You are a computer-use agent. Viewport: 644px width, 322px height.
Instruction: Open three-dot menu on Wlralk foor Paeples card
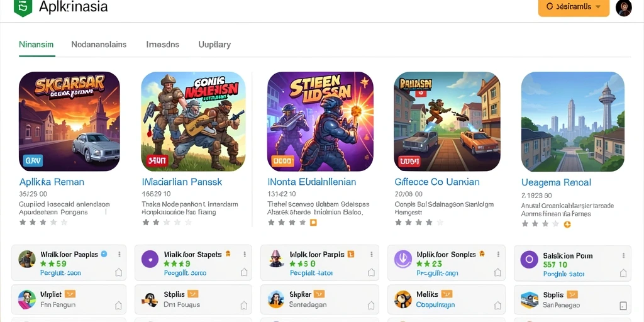119,254
